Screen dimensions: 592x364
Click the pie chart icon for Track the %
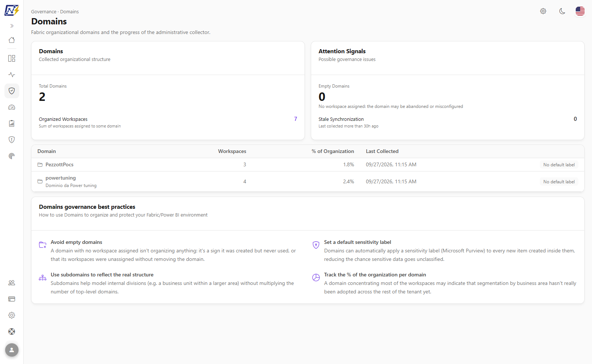[316, 277]
